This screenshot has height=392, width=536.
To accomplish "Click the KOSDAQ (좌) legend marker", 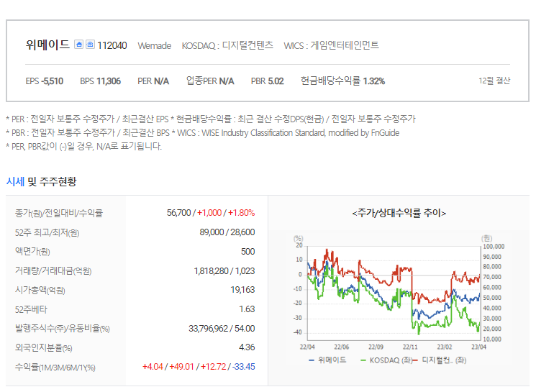I will [x=363, y=360].
